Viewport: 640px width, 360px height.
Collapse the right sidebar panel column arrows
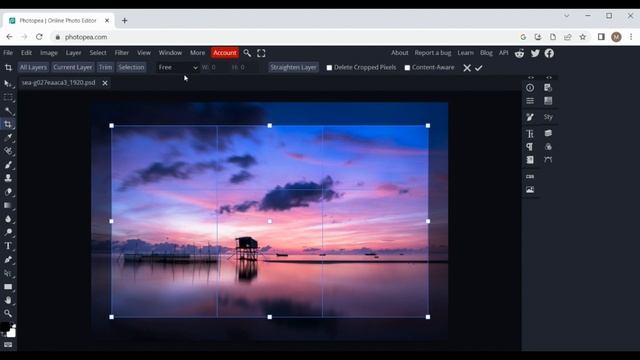click(549, 77)
